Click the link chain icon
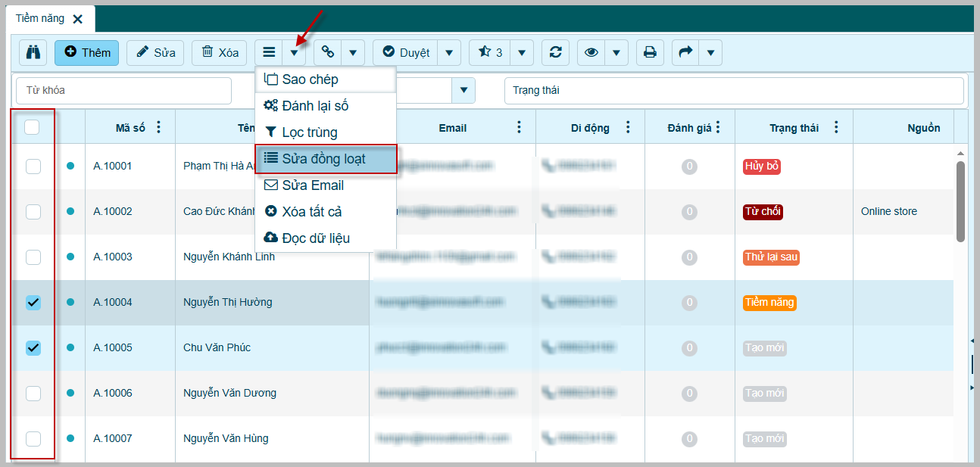980x467 pixels. 328,52
